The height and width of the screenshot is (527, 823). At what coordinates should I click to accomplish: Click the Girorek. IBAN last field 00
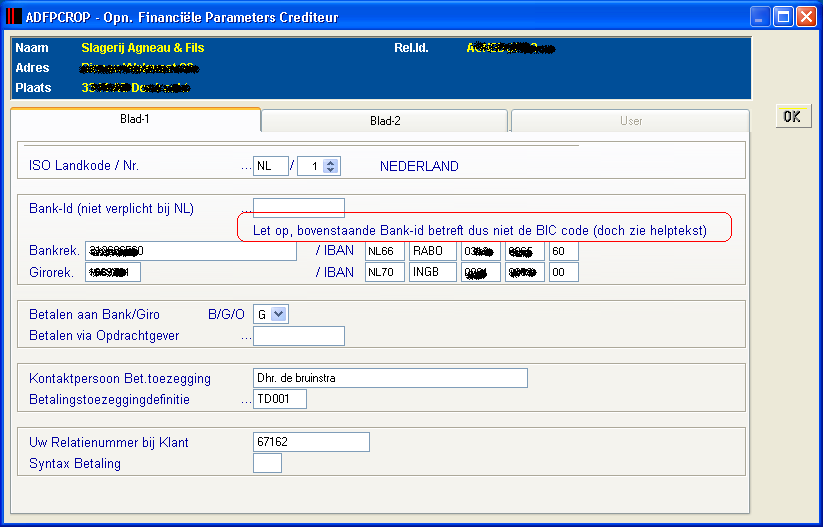pyautogui.click(x=564, y=272)
